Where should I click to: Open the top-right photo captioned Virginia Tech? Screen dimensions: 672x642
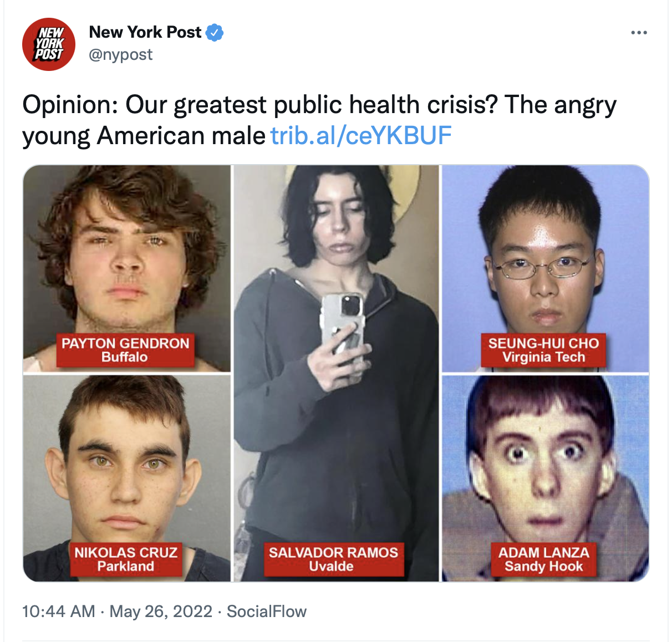545,268
